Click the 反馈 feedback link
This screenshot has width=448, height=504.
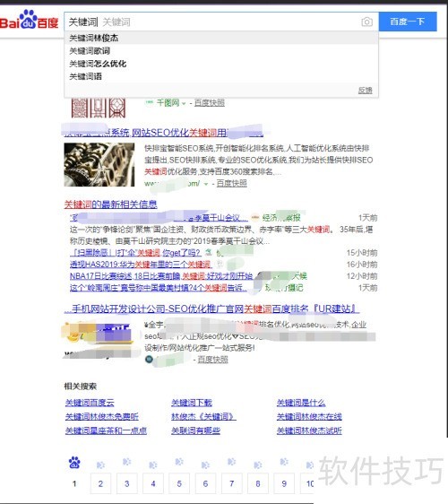[x=366, y=91]
